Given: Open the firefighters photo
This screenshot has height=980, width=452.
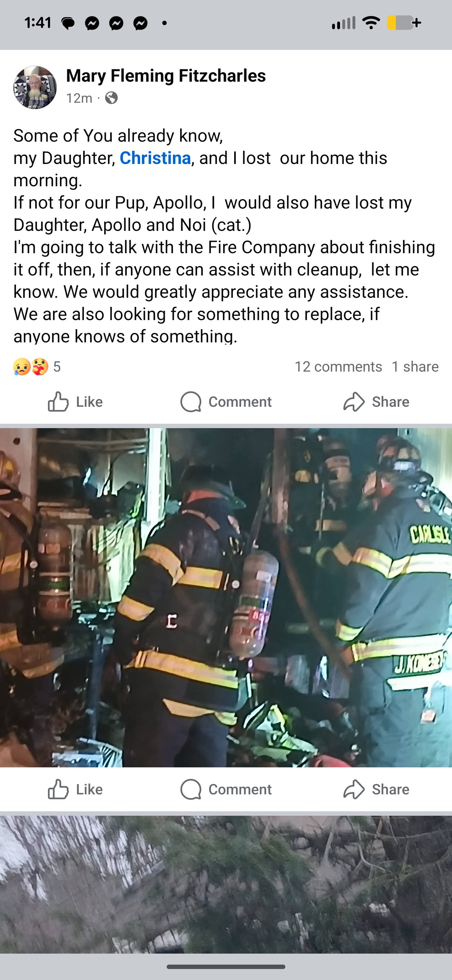Looking at the screenshot, I should [x=226, y=597].
